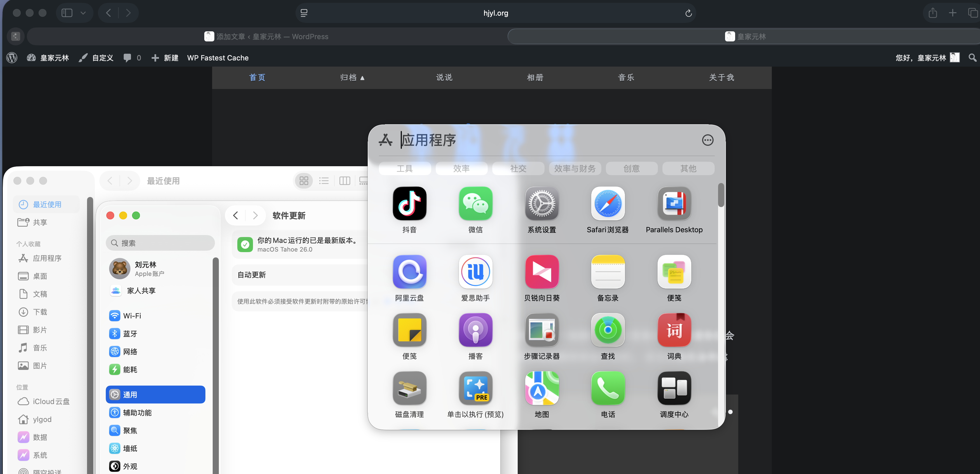Switch Finder to column view
The image size is (980, 474).
pos(345,181)
